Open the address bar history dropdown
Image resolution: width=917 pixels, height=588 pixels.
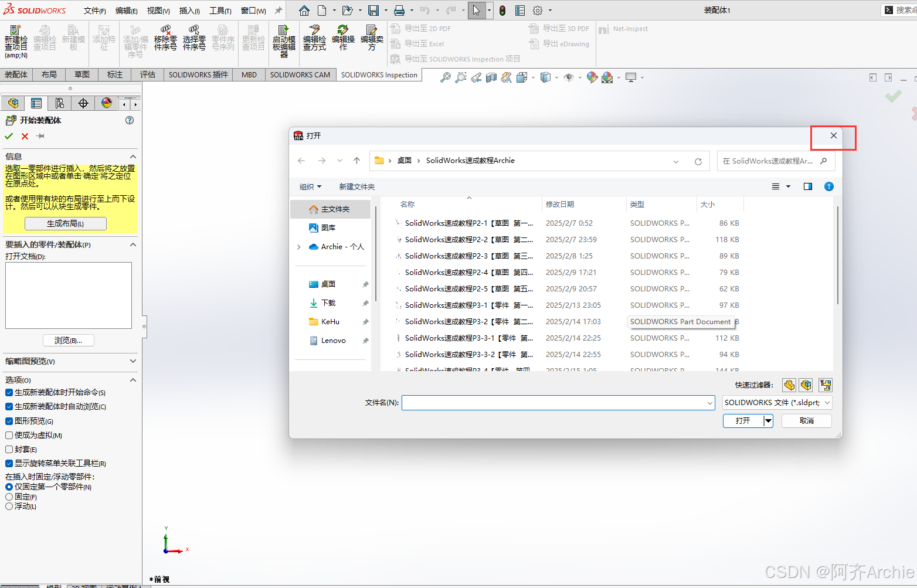point(676,161)
